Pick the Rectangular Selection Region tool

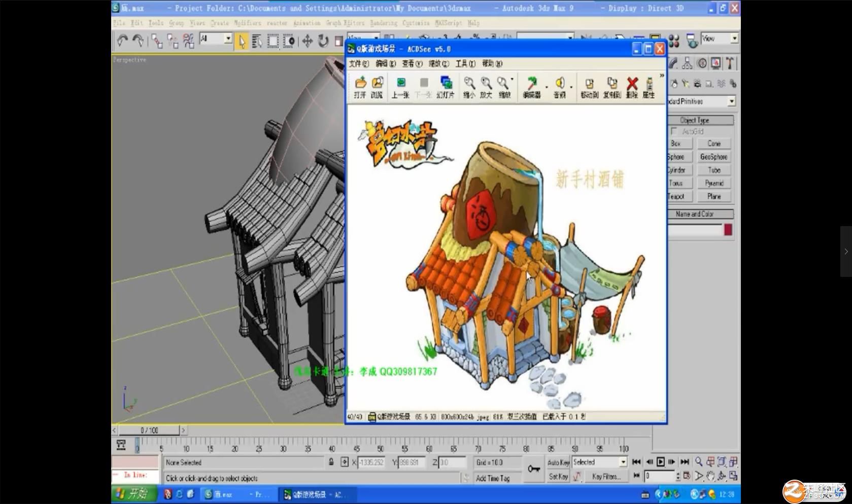click(x=273, y=41)
